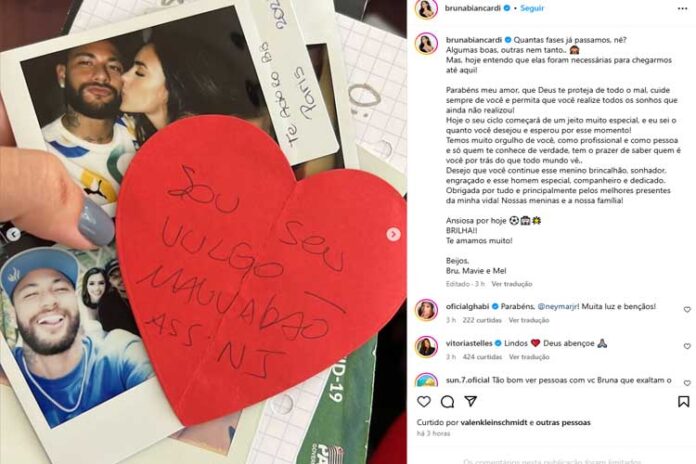Screen dimensions: 696x464
Task: Open the outras pessoas likes list
Action: (563, 423)
